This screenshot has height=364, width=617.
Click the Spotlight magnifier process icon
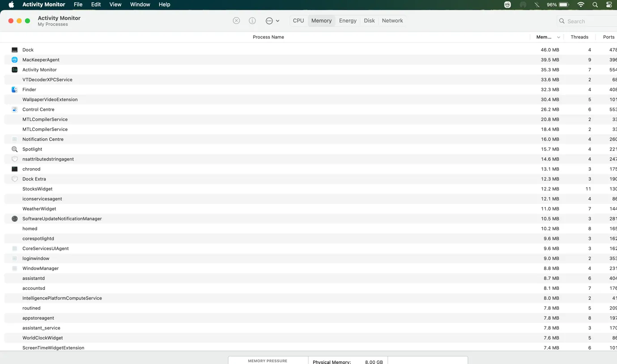(x=14, y=149)
